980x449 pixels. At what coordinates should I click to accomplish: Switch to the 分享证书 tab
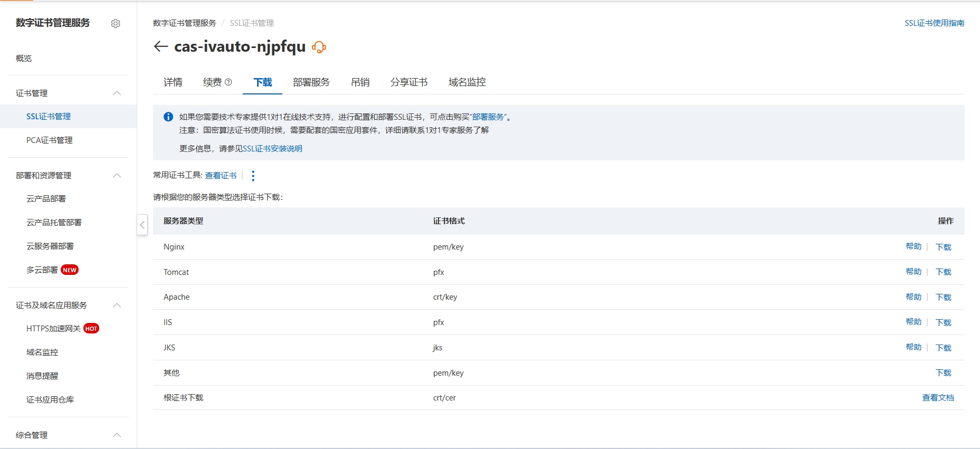click(x=409, y=82)
